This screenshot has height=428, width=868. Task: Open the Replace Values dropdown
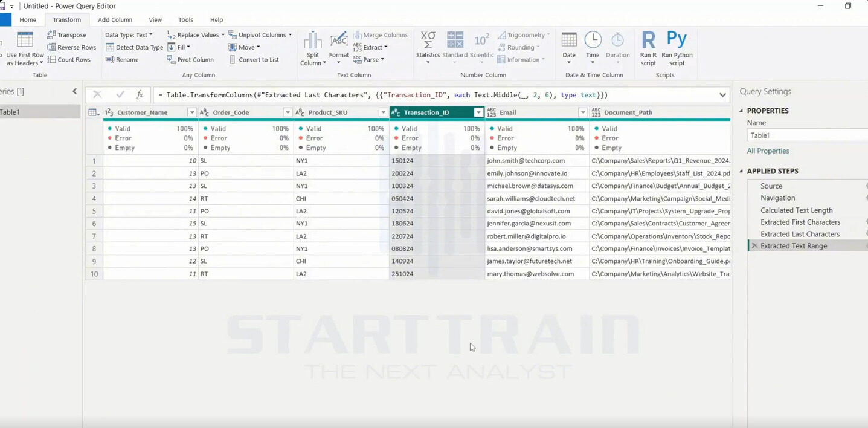pyautogui.click(x=196, y=35)
